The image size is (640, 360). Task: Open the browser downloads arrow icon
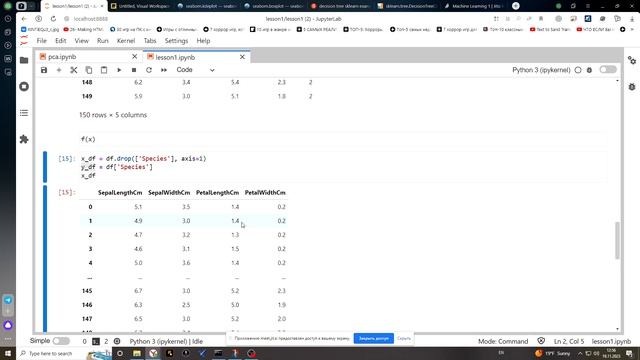632,19
